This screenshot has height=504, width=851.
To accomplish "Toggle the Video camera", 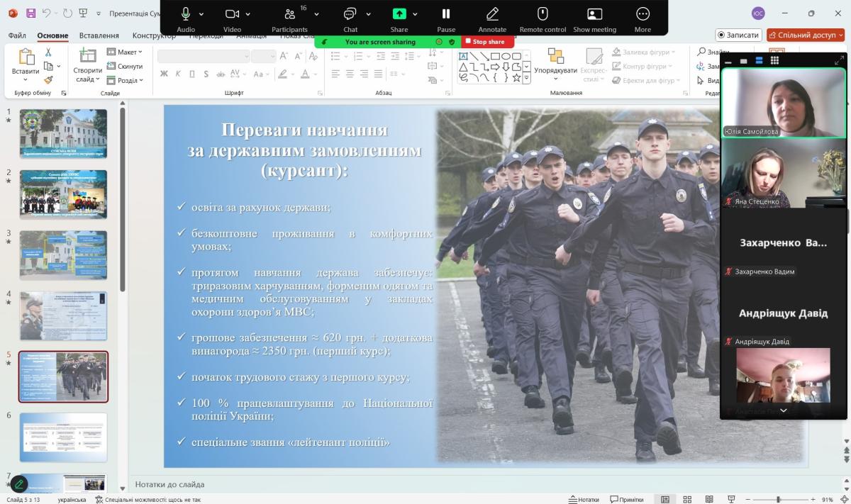I will 232,14.
